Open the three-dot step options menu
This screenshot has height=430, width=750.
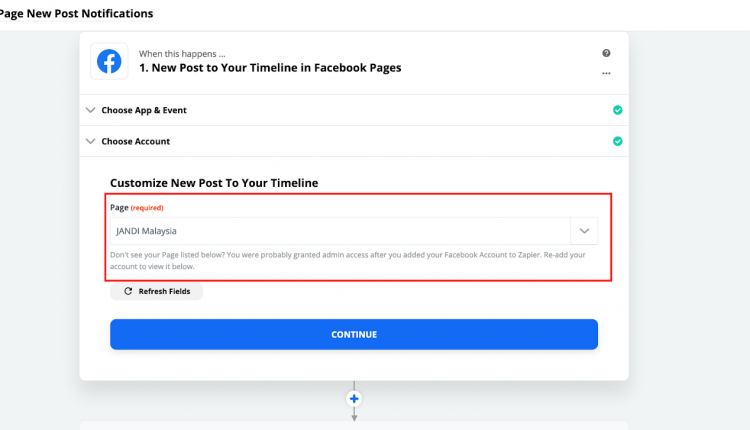coord(606,73)
